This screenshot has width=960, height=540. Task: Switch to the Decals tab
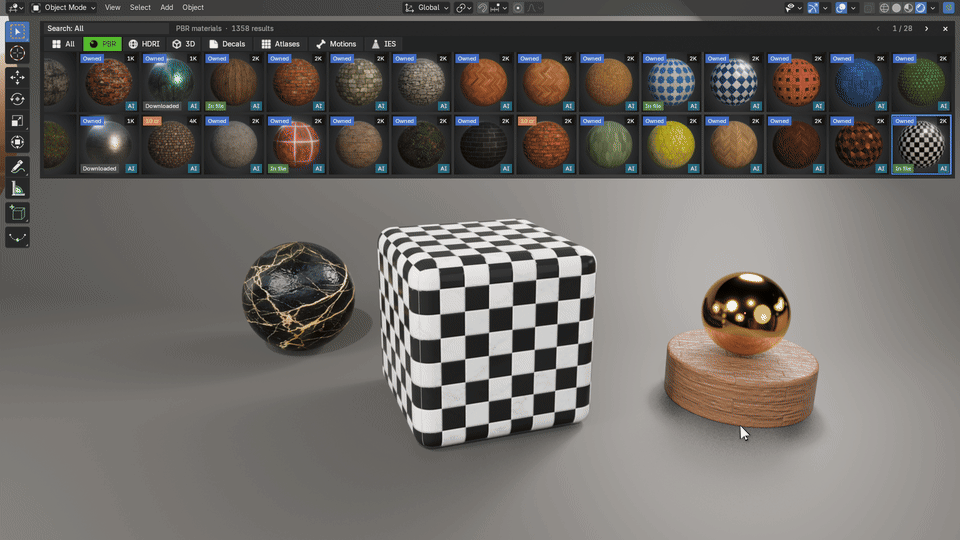tap(227, 44)
